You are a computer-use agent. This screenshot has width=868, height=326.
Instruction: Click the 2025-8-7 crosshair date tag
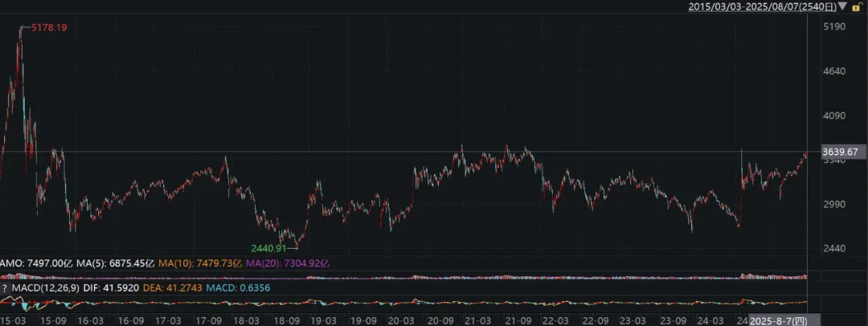tap(778, 320)
